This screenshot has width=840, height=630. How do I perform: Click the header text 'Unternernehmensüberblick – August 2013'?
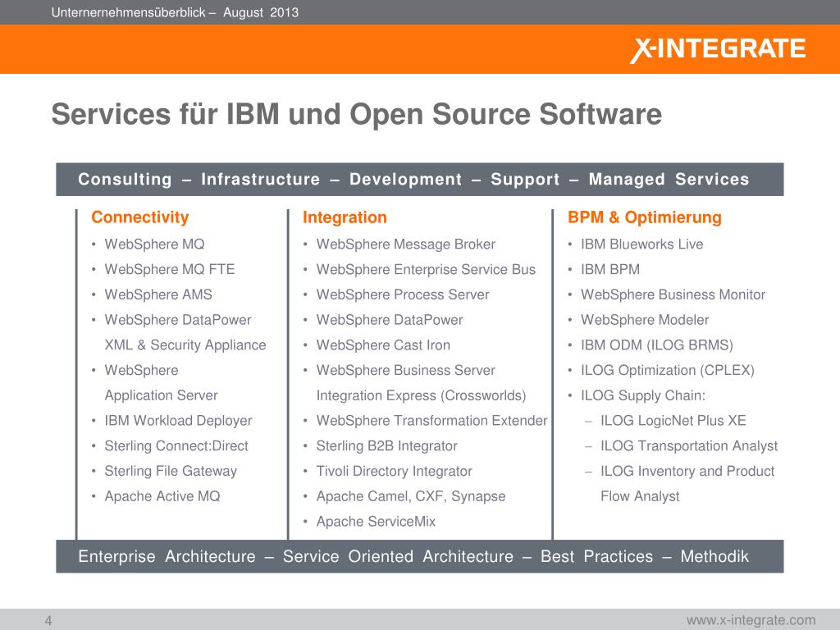175,12
